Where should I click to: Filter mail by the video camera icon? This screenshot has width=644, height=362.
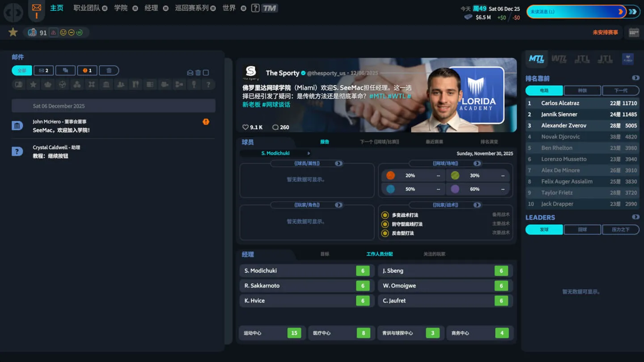[x=165, y=84]
